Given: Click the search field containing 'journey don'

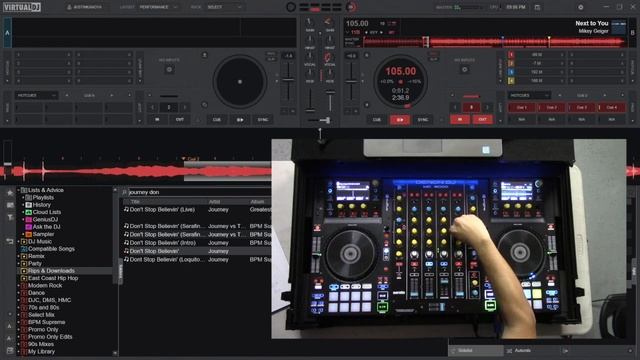Looking at the screenshot, I should pos(199,192).
